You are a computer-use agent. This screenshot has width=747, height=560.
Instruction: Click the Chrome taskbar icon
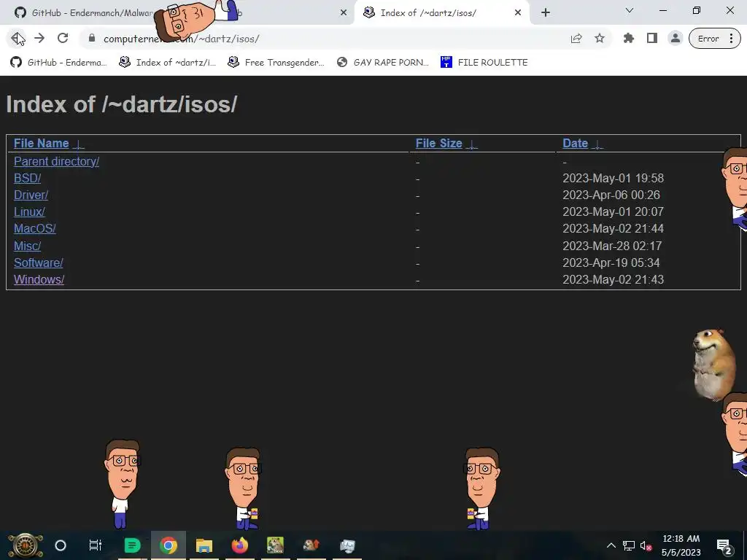coord(169,545)
